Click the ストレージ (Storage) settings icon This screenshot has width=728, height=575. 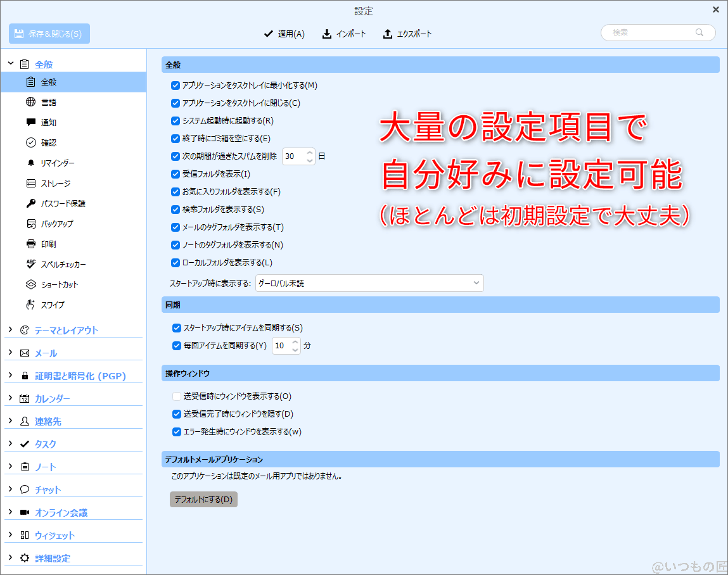pos(29,183)
